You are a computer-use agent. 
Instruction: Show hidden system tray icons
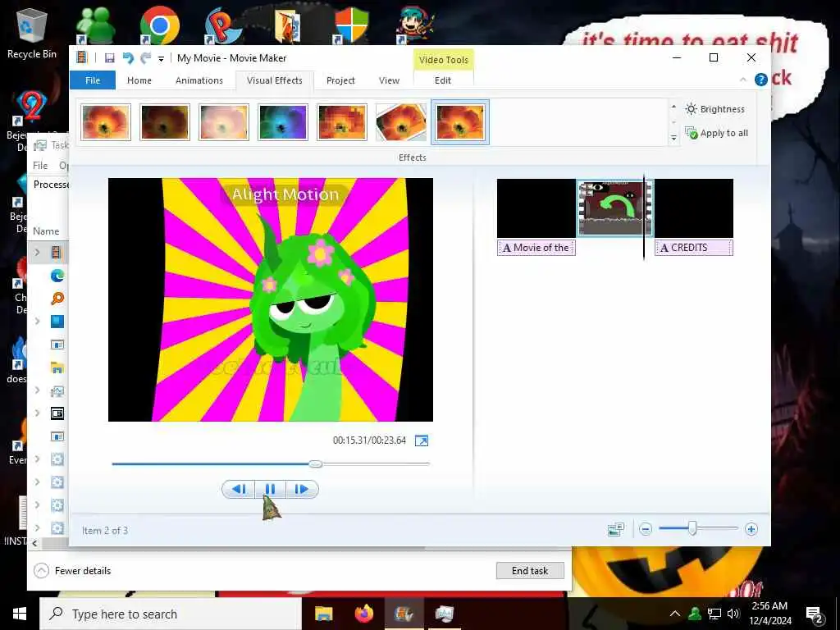point(675,614)
